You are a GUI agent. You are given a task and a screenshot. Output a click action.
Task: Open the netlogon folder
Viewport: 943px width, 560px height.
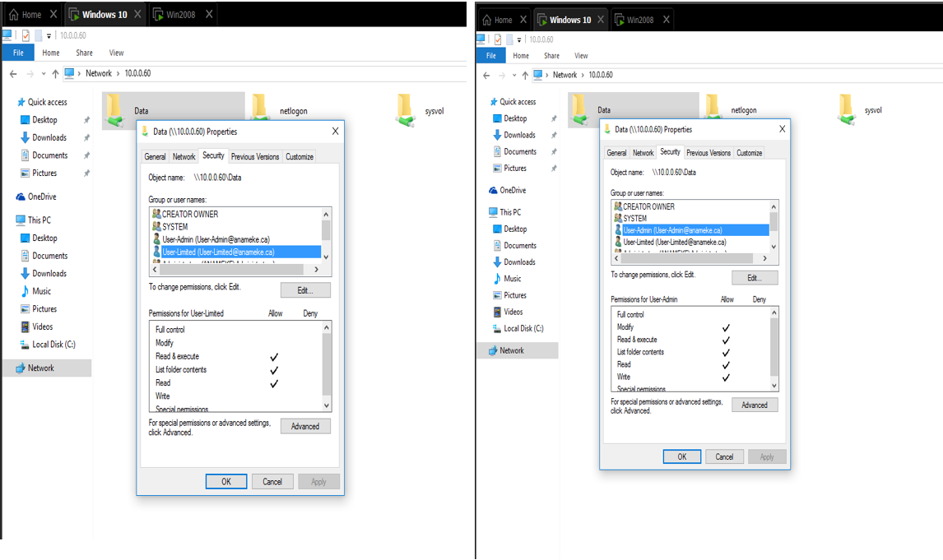pyautogui.click(x=259, y=107)
